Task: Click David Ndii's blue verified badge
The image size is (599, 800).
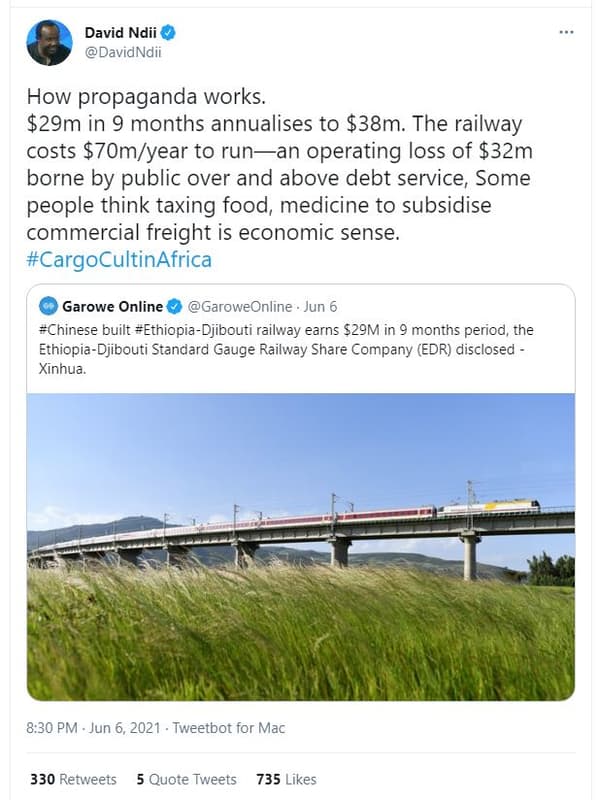Action: [167, 30]
